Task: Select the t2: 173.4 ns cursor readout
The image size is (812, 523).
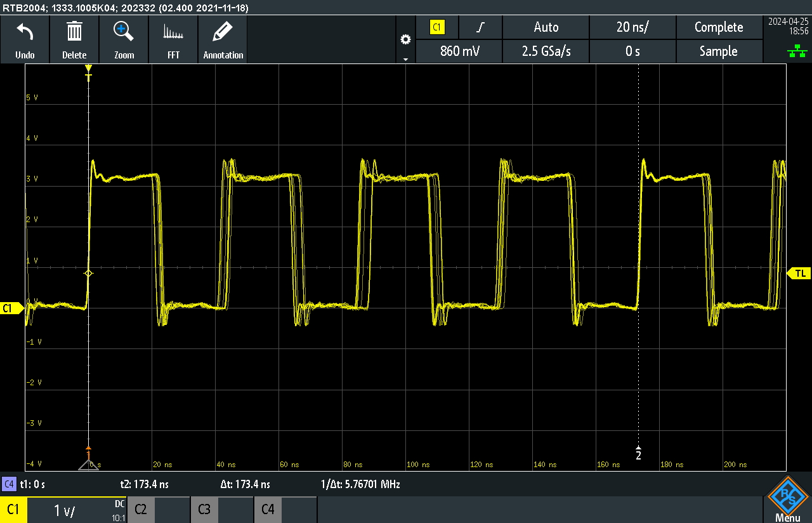Action: [x=144, y=484]
